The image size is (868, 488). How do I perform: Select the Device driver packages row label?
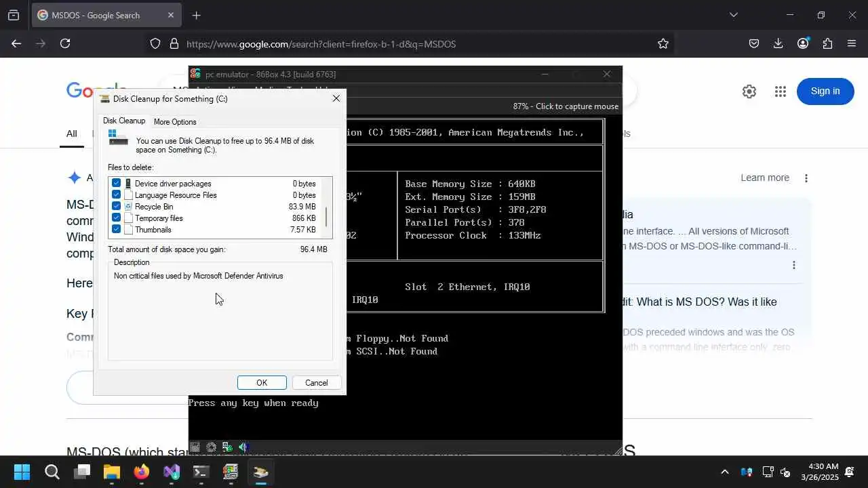(x=173, y=184)
